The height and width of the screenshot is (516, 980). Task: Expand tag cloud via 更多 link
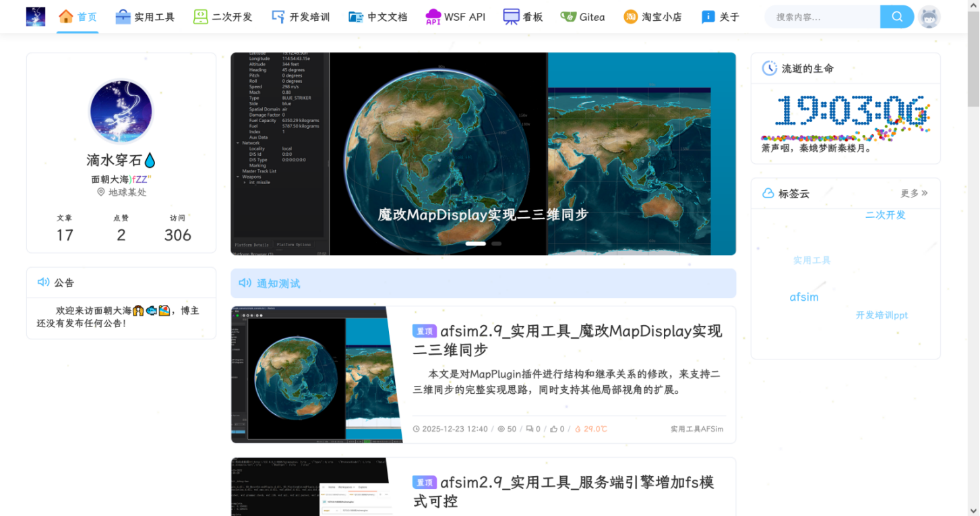pyautogui.click(x=914, y=194)
